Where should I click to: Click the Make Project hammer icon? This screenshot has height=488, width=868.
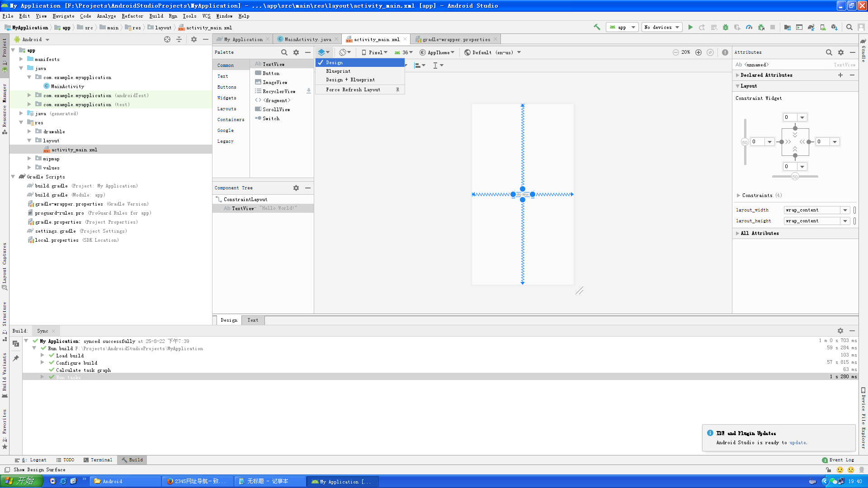coord(597,27)
